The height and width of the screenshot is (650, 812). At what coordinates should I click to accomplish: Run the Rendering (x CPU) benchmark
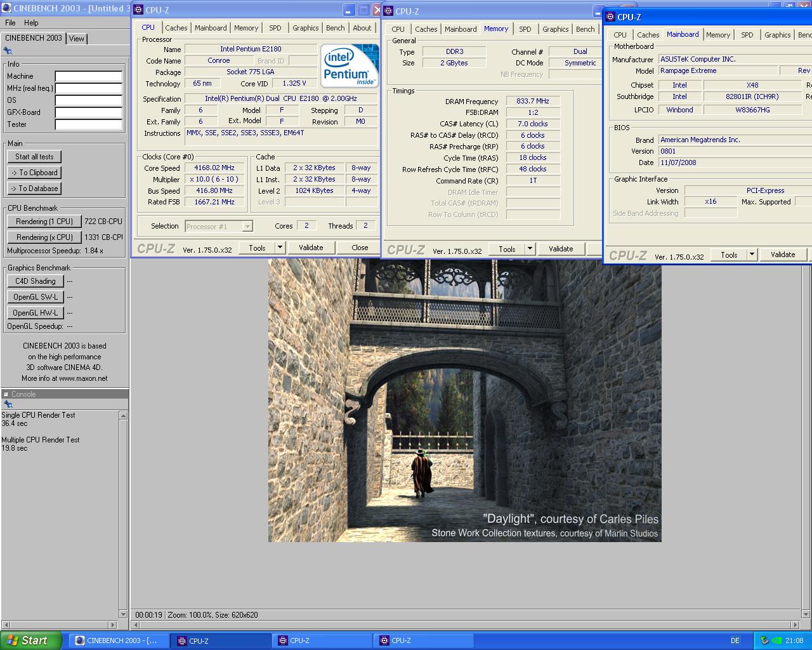[x=44, y=237]
